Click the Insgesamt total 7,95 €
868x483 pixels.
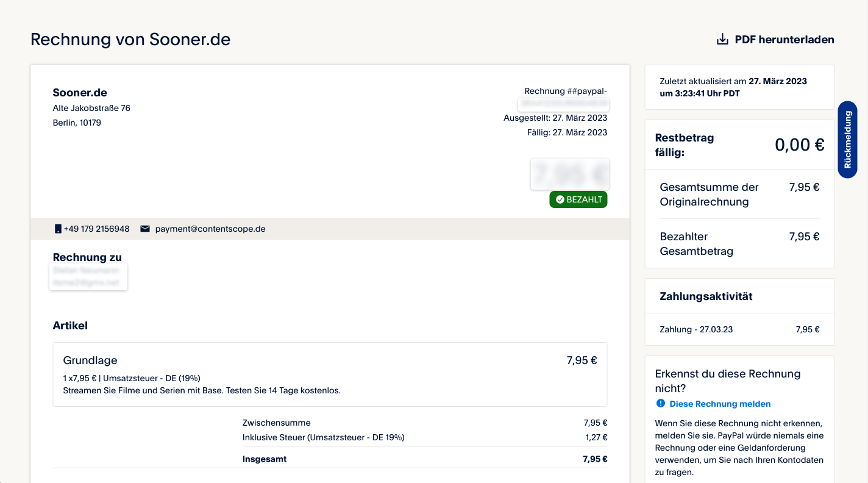coord(596,459)
